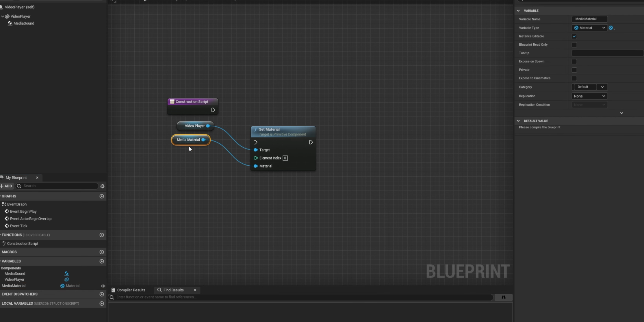Click the ADD button in My Blueprint
644x322 pixels.
pos(6,186)
